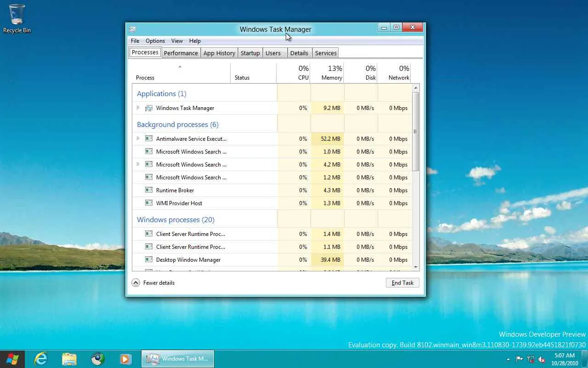Click the Runtime Broker process icon
Screen dimensions: 588x368
149,190
